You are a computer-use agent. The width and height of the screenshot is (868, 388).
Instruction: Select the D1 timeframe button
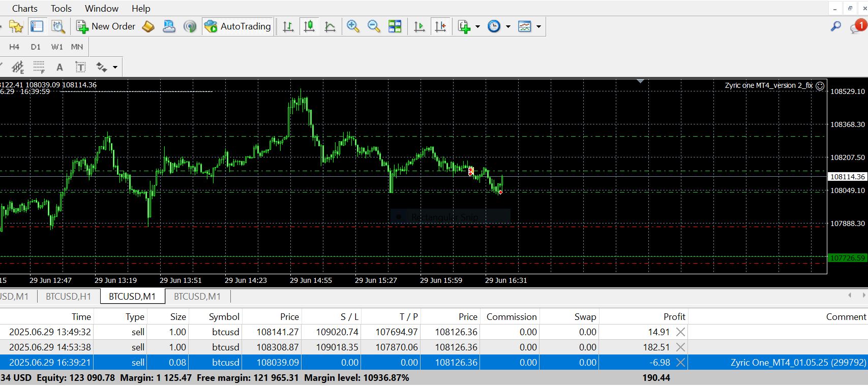tap(36, 47)
